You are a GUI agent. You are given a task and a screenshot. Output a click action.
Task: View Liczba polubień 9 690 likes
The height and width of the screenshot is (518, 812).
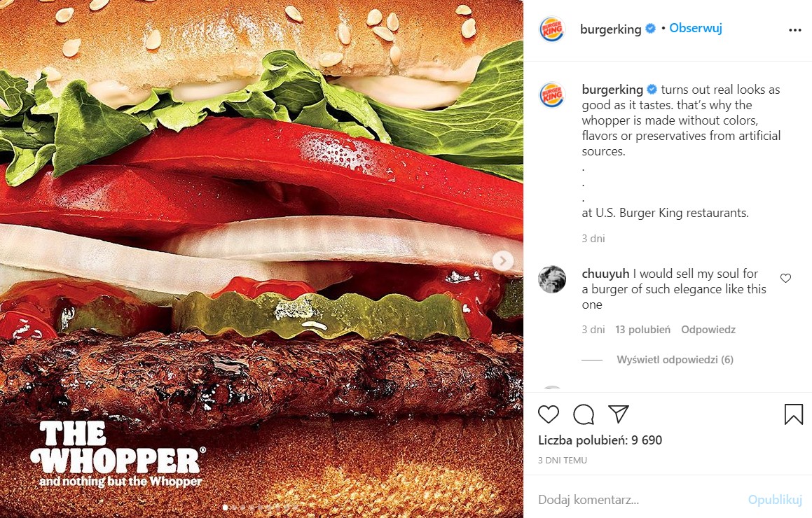[600, 440]
